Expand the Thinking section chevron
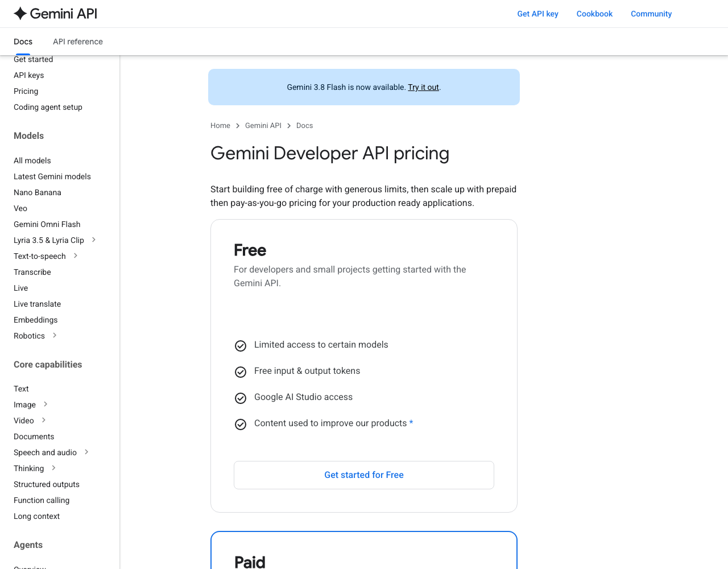The height and width of the screenshot is (569, 728). click(54, 468)
